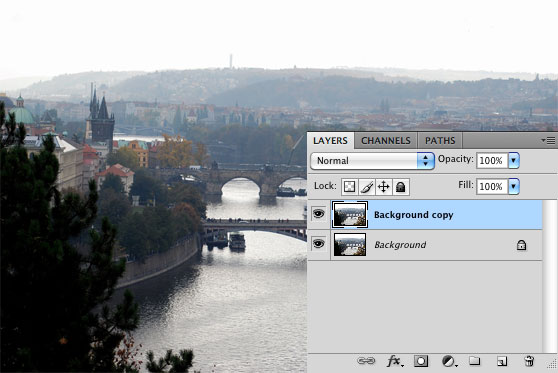Click the Opacity value field

tap(492, 161)
